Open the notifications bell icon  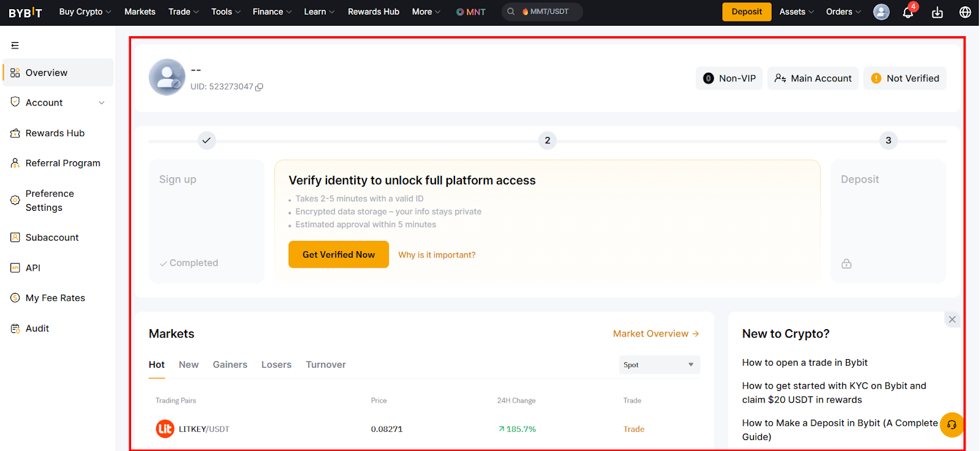point(908,12)
